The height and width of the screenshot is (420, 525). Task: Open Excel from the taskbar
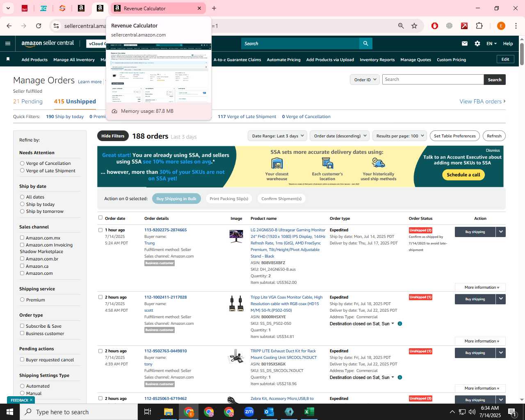pos(309,412)
